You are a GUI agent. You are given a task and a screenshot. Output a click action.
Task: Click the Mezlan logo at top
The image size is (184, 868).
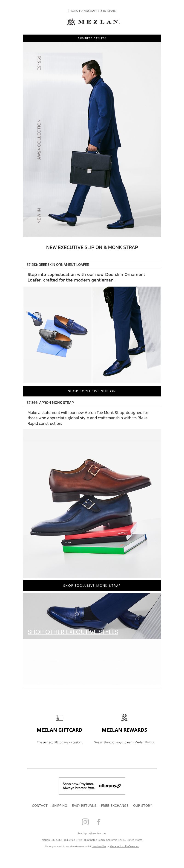pyautogui.click(x=93, y=22)
